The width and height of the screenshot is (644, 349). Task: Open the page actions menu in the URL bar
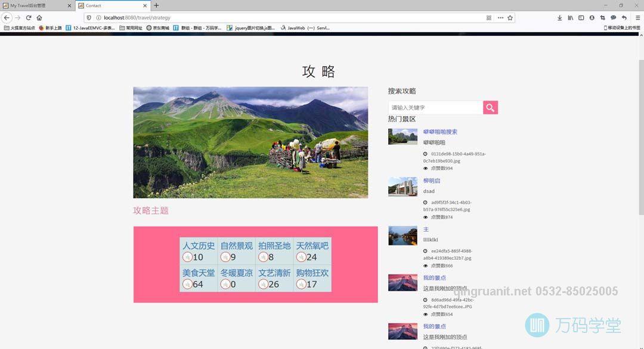500,17
